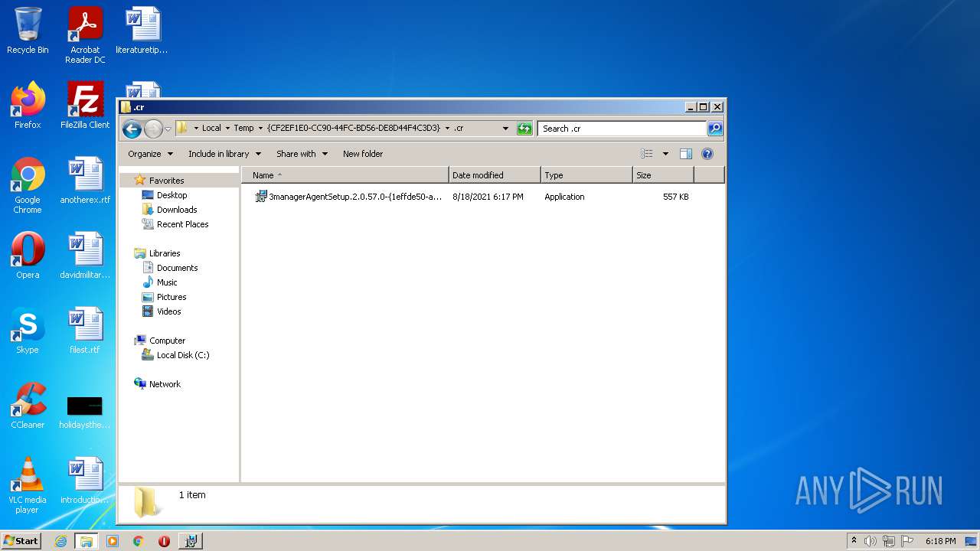Open the Organize menu

tap(150, 154)
